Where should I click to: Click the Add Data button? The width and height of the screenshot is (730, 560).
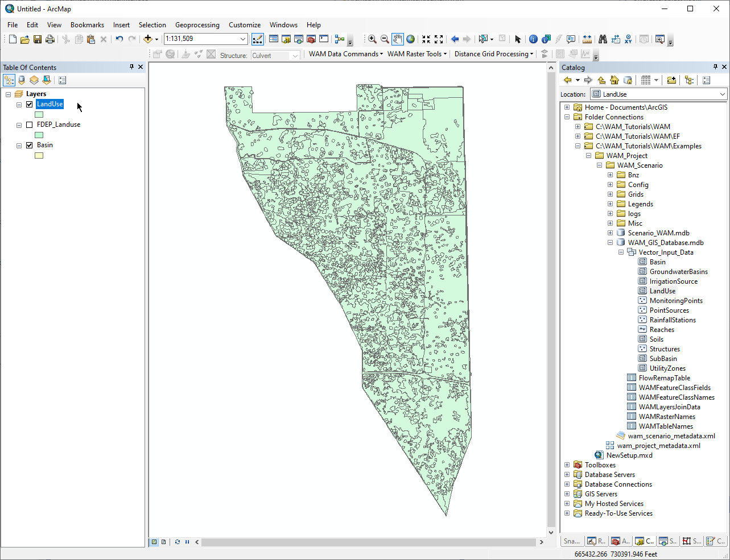148,39
